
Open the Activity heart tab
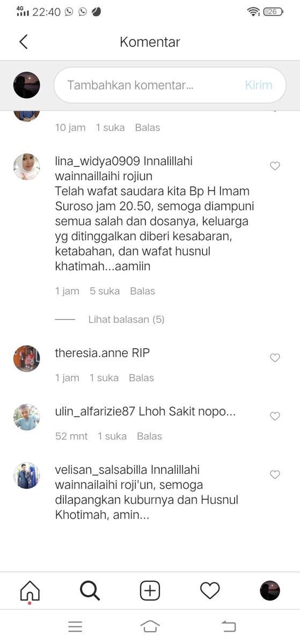point(210,590)
